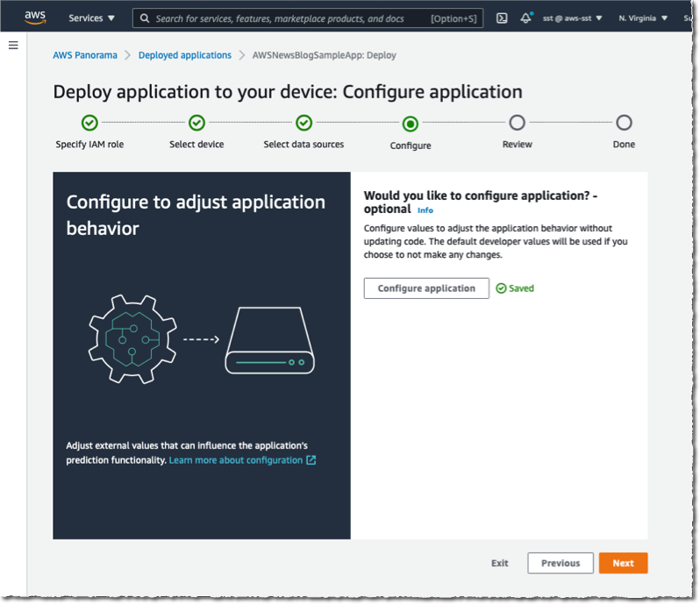Click the Done step label
Screen dimensions: 700x604
(x=624, y=144)
